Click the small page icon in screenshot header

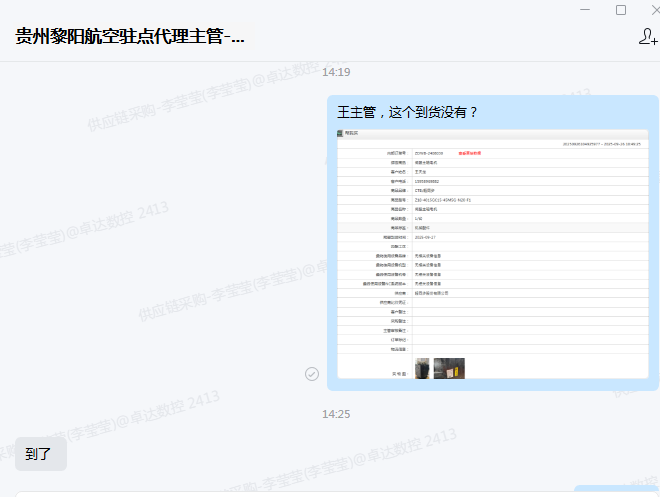click(341, 133)
